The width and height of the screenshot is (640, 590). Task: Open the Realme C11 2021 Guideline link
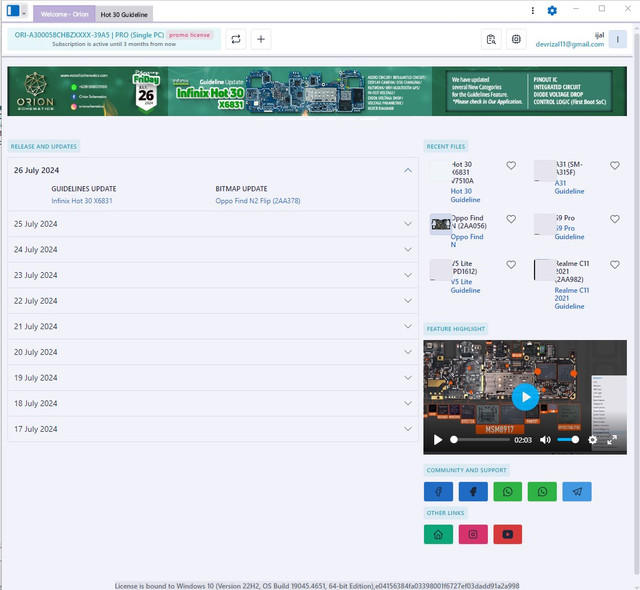pyautogui.click(x=571, y=298)
